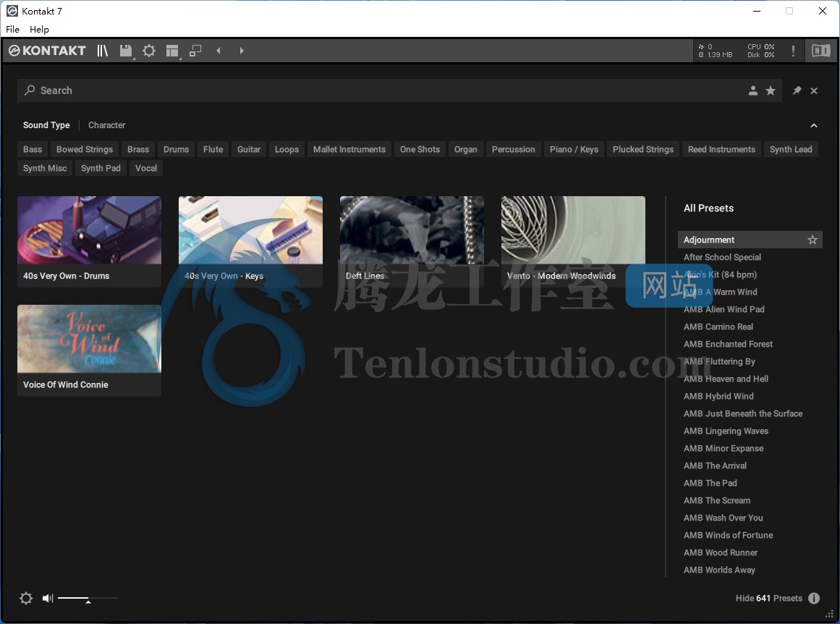Open the Deft Lines library

(x=412, y=242)
